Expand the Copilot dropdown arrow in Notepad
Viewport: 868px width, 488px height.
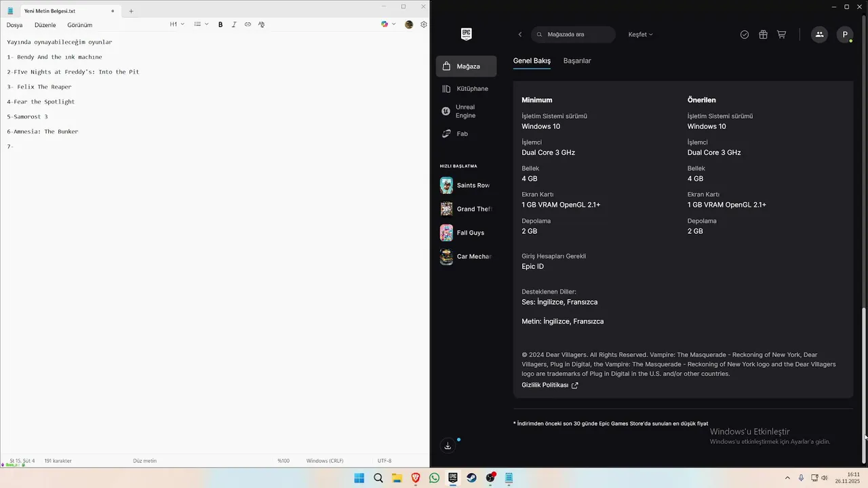click(x=393, y=24)
